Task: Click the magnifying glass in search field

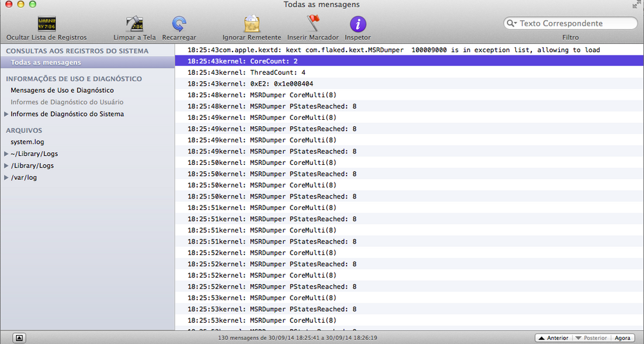Action: click(511, 23)
